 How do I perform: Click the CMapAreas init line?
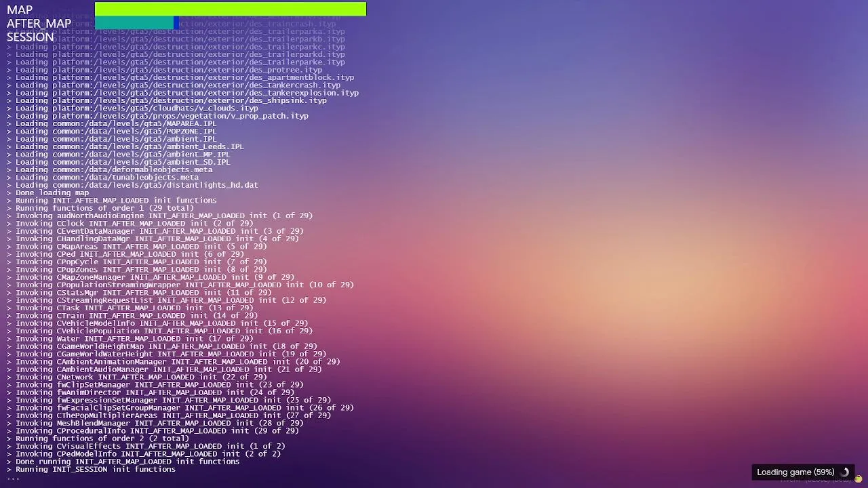point(137,247)
